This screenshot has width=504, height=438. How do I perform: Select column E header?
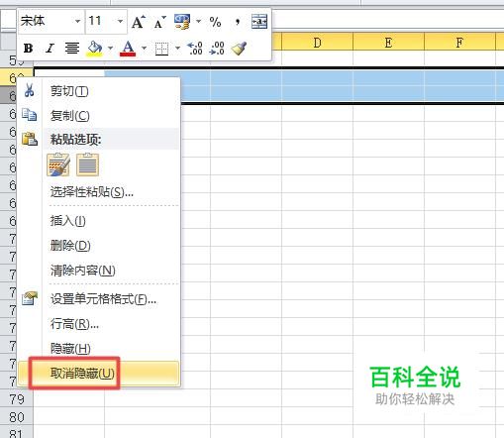[388, 42]
